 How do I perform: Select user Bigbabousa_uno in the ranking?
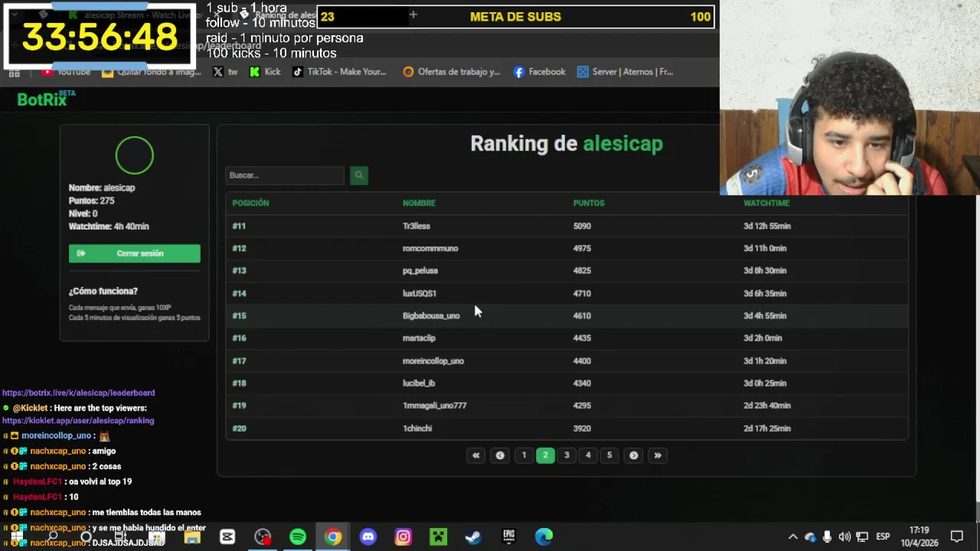(431, 315)
